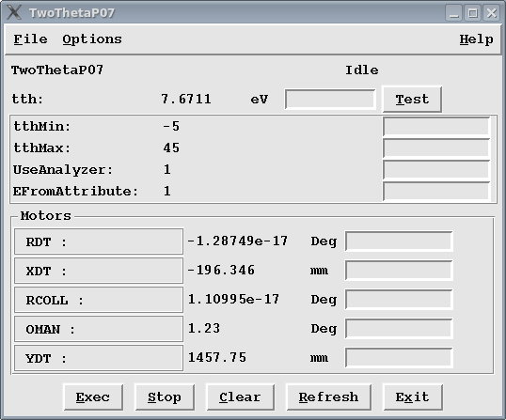Click the Test button
The width and height of the screenshot is (506, 420).
tap(412, 100)
